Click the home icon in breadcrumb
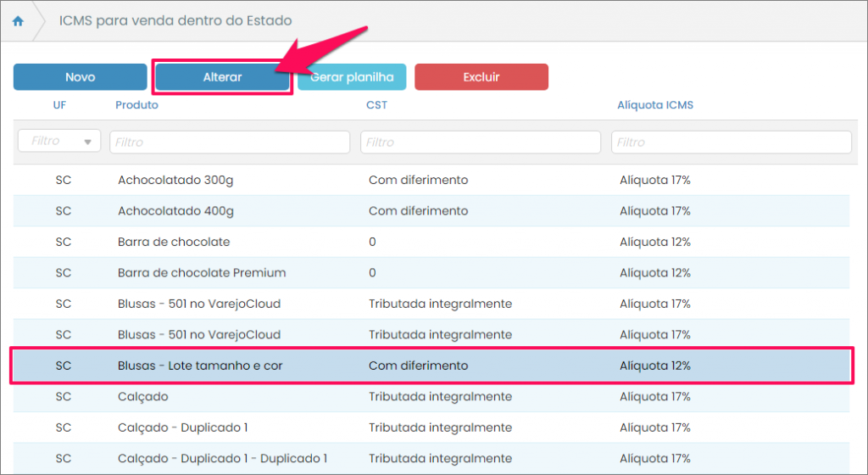 coord(18,21)
